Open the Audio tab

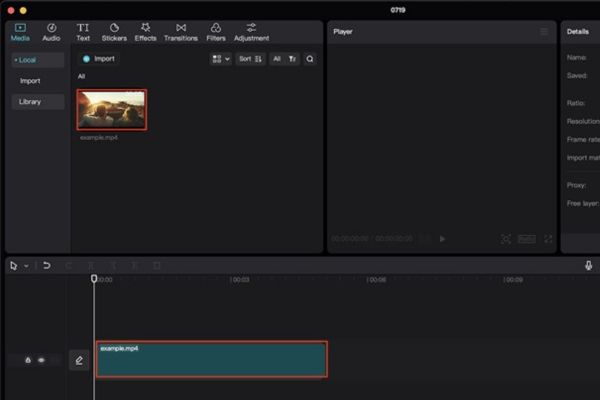click(x=51, y=32)
